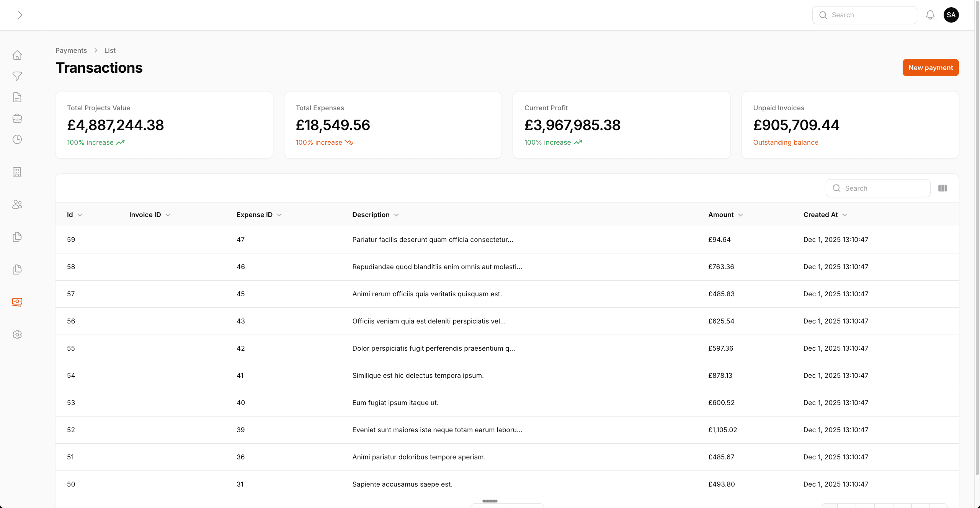Open Settings via the gear icon
The image size is (980, 508).
click(17, 334)
